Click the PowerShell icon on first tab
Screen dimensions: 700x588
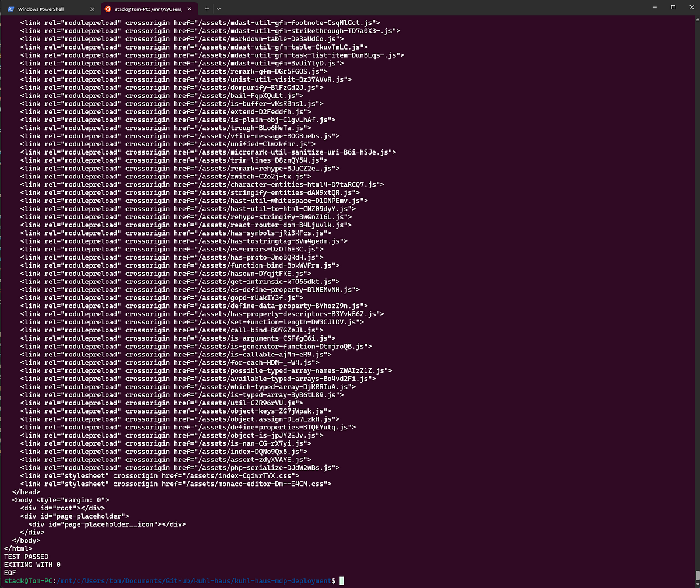coord(11,9)
